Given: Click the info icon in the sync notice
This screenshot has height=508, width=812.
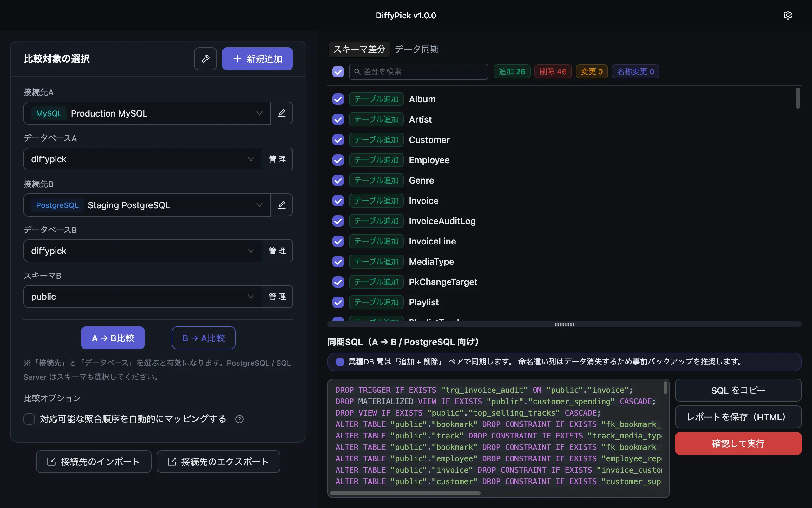Looking at the screenshot, I should coord(340,362).
